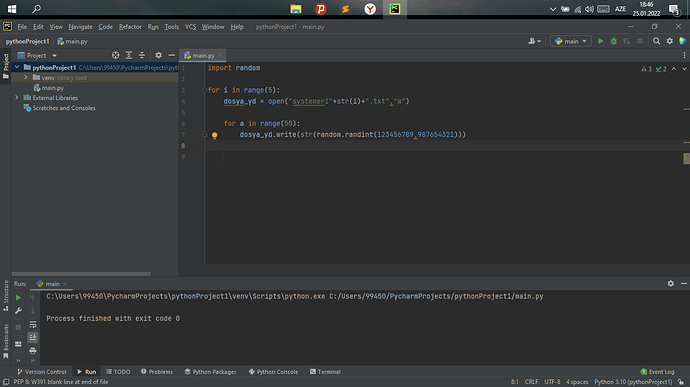This screenshot has height=387, width=690.
Task: Expand External Libraries node
Action: (17, 98)
